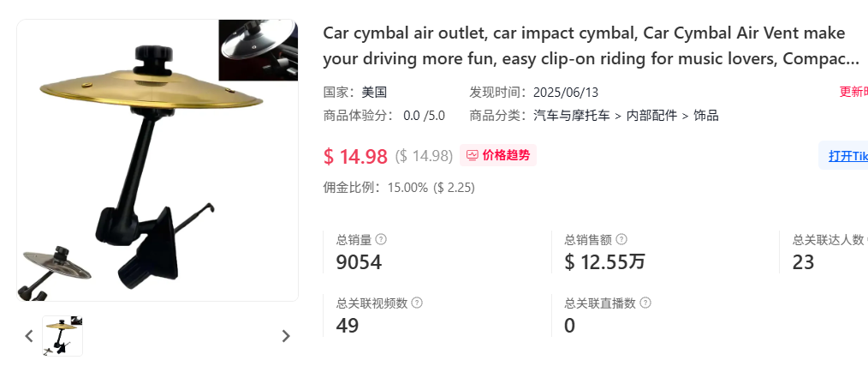Select the 饰品 category breadcrumb

[706, 116]
